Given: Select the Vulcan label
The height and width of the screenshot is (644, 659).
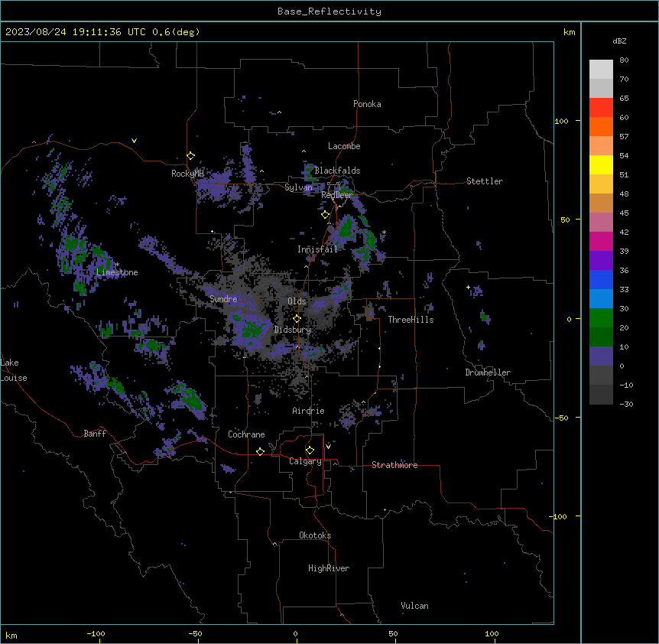Looking at the screenshot, I should 414,606.
